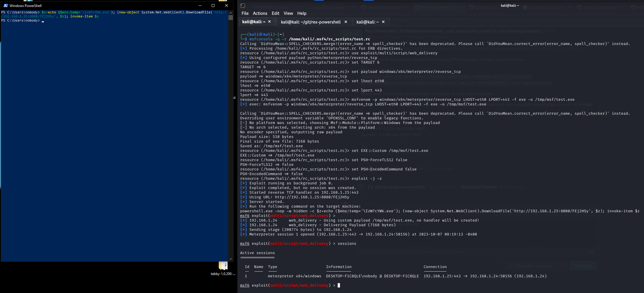Click the GitHub icon on the Rex::Powershell browser tab

click(418, 8)
